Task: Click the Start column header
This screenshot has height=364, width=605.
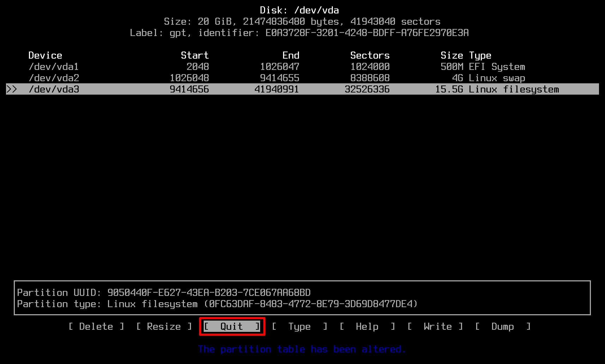Action: pos(195,55)
